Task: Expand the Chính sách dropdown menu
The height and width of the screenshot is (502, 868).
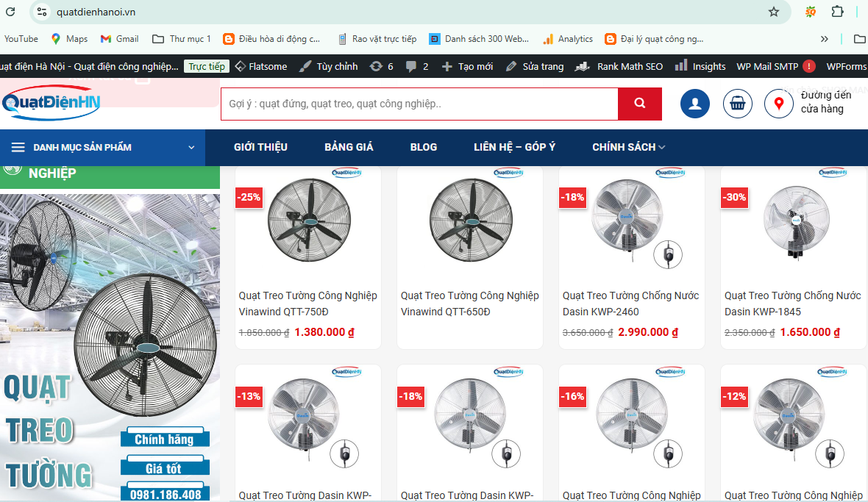Action: [629, 147]
